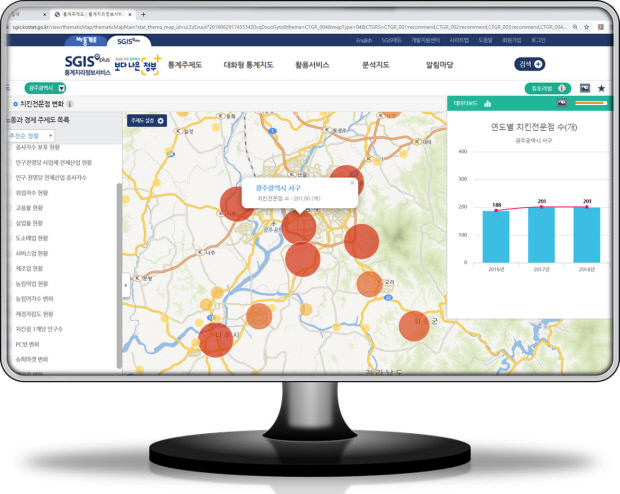The image size is (620, 494).
Task: Close the 광주광역시 서구 map popup
Action: point(351,183)
